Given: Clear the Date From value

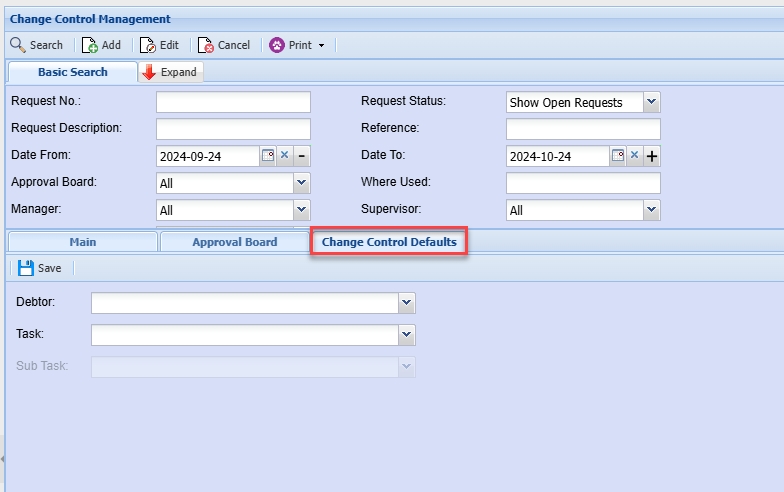Looking at the screenshot, I should 284,156.
